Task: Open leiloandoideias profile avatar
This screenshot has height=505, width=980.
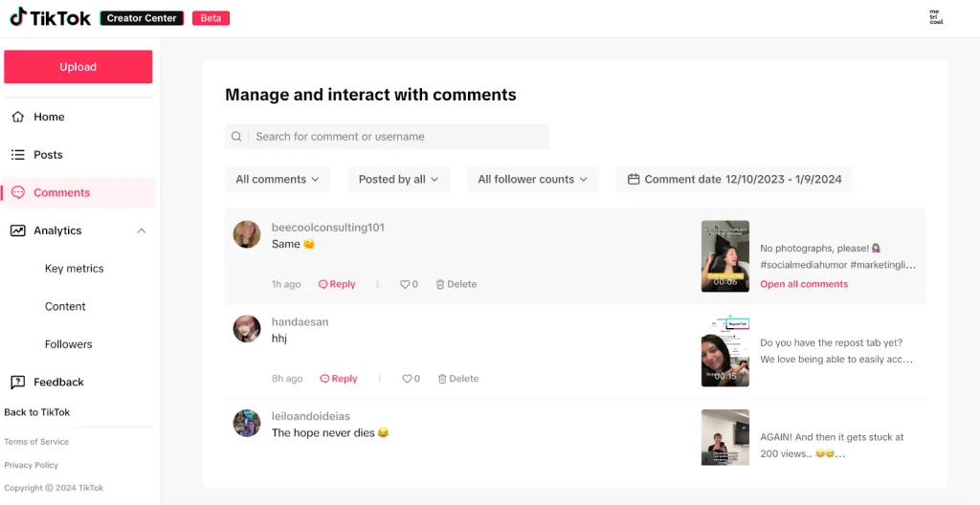Action: coord(247,423)
